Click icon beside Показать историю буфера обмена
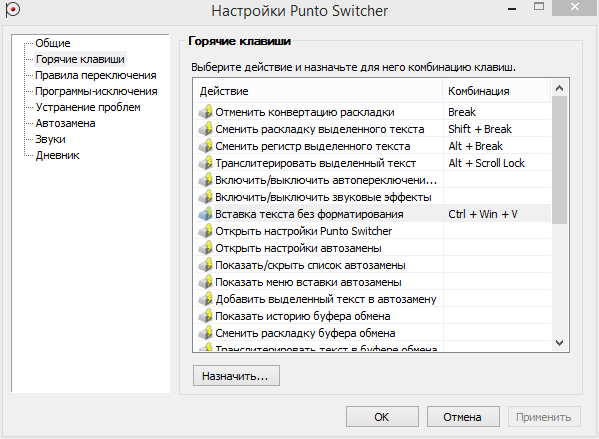Viewport: 599px width, 439px height. pos(205,316)
